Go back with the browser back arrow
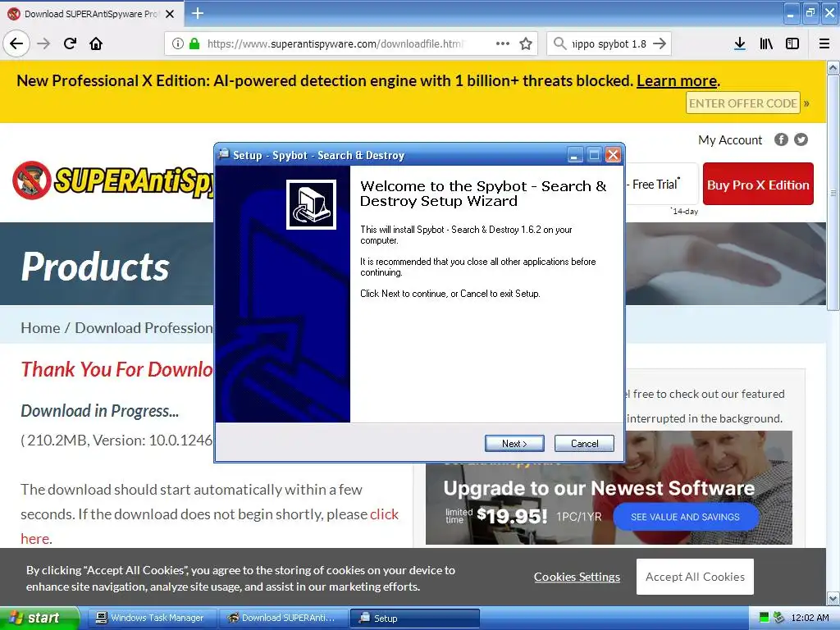840x630 pixels. 16,43
